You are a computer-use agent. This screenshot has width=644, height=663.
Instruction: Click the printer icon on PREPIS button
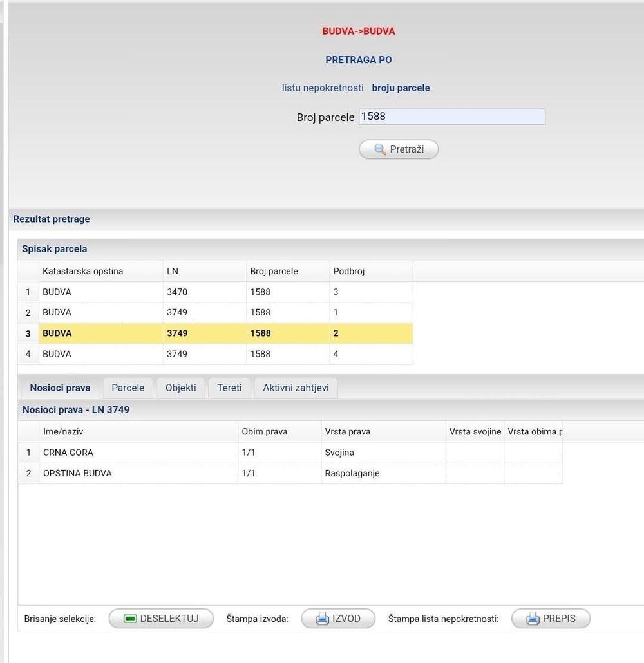(533, 619)
